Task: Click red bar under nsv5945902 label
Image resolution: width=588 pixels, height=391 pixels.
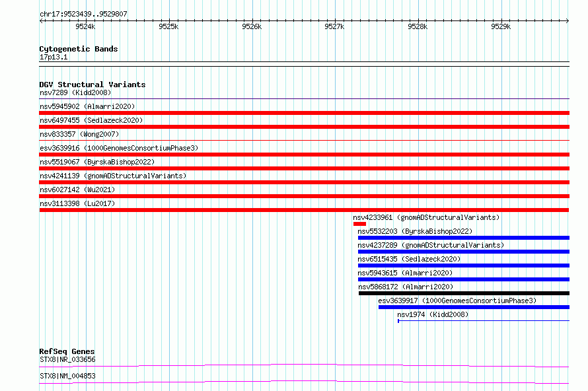Action: [304, 113]
